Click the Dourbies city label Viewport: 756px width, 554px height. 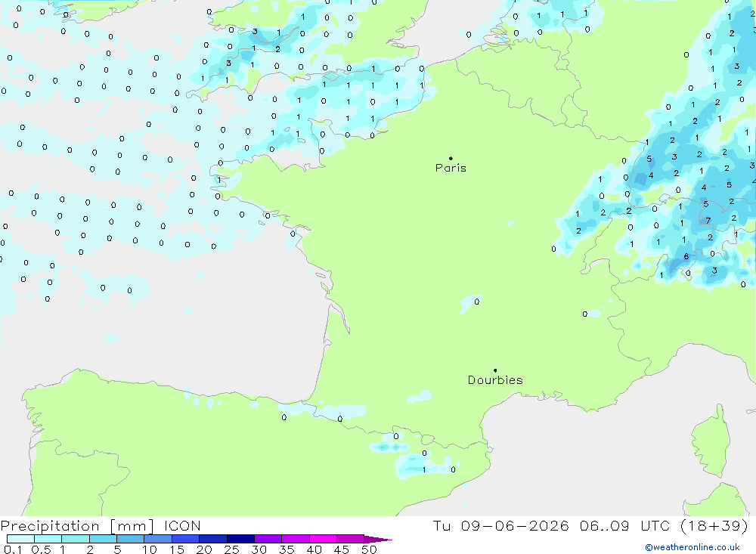(495, 380)
